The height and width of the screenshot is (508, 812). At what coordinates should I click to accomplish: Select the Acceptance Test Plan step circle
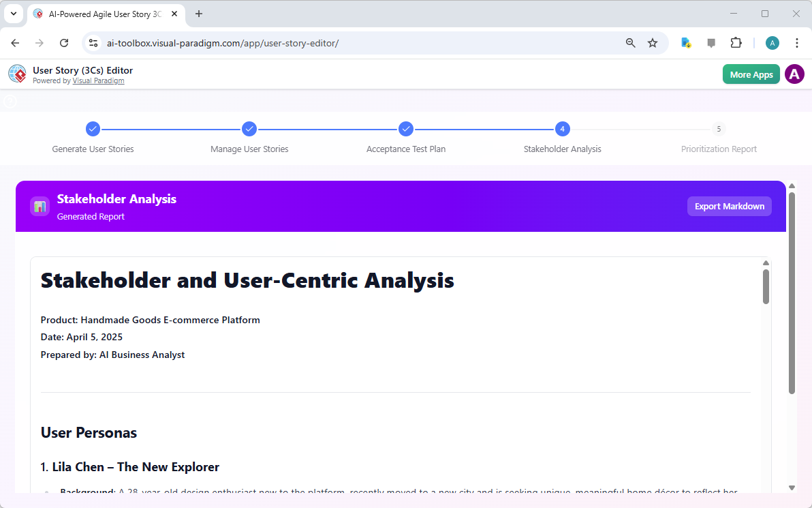(x=406, y=129)
